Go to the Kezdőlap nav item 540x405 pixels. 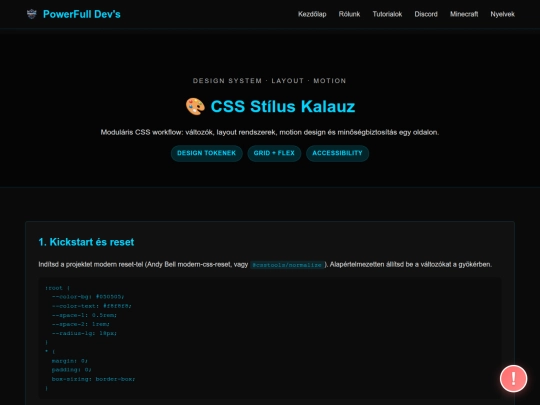[x=312, y=14]
